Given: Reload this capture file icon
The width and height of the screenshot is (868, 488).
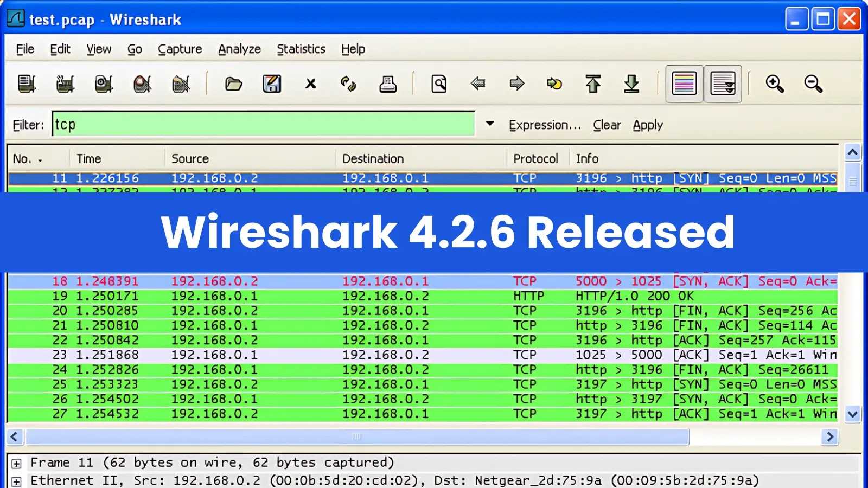Looking at the screenshot, I should pyautogui.click(x=348, y=84).
